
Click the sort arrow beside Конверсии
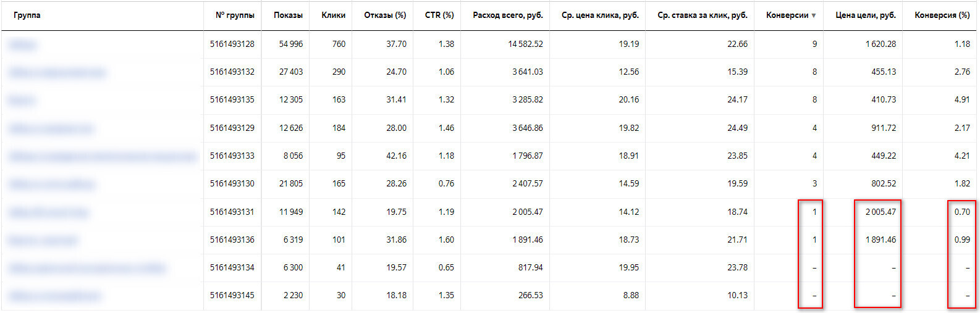pos(813,15)
